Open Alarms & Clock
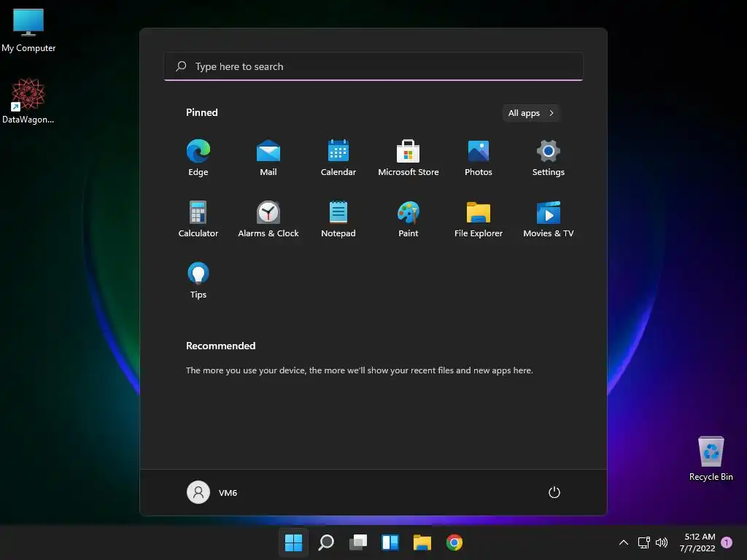 [268, 219]
